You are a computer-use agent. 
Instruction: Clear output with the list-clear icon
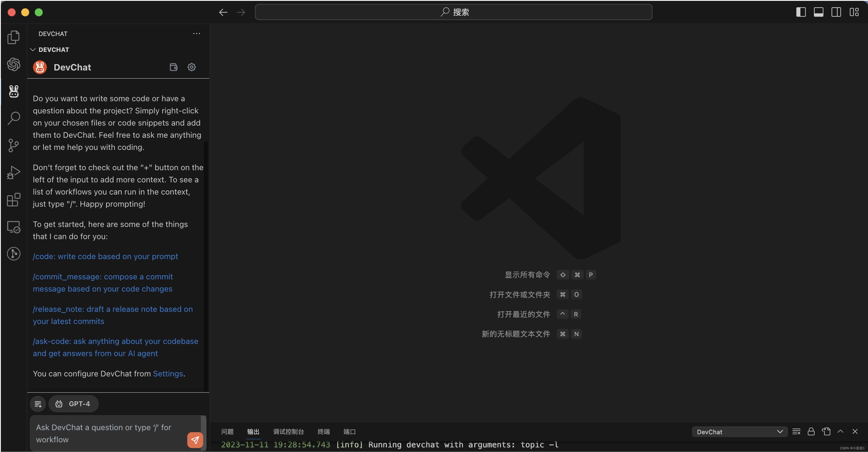tap(796, 432)
